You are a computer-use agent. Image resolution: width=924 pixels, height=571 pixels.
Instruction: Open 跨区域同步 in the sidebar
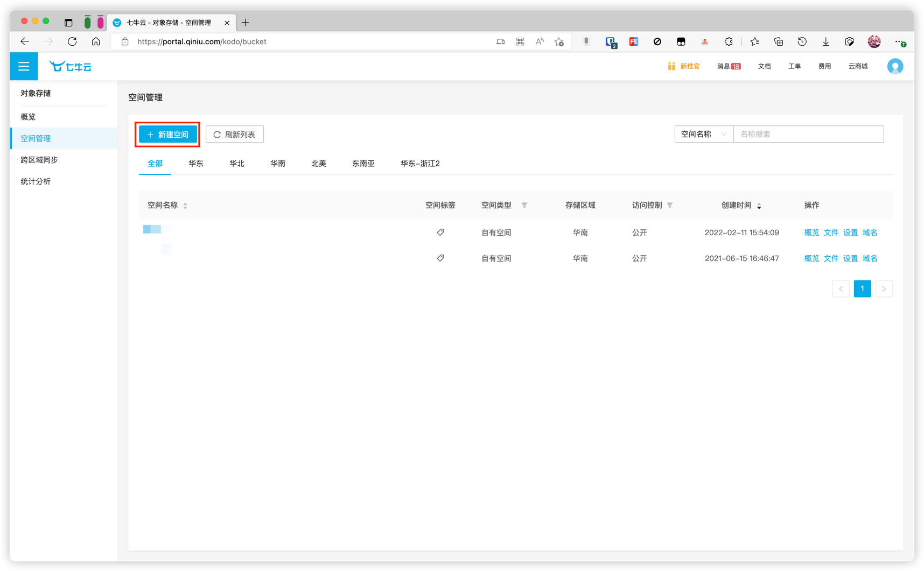point(39,160)
